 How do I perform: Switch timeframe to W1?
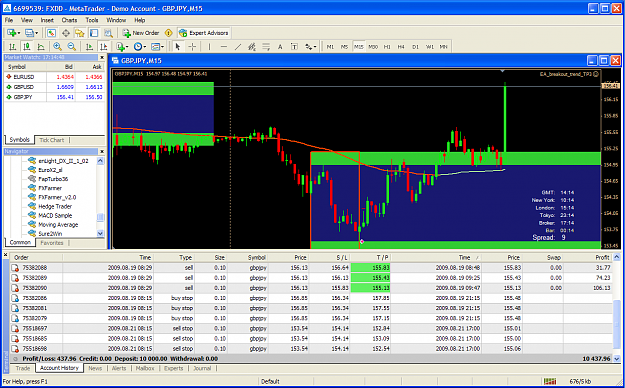pos(430,47)
